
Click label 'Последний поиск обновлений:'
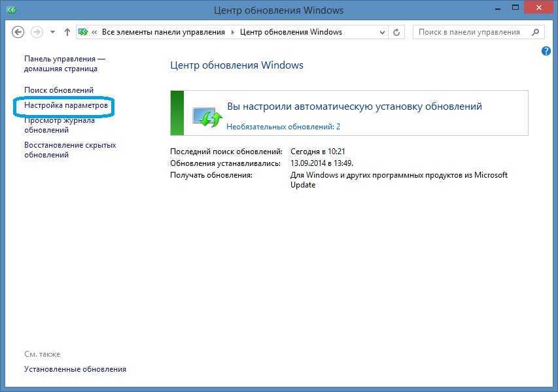[226, 152]
